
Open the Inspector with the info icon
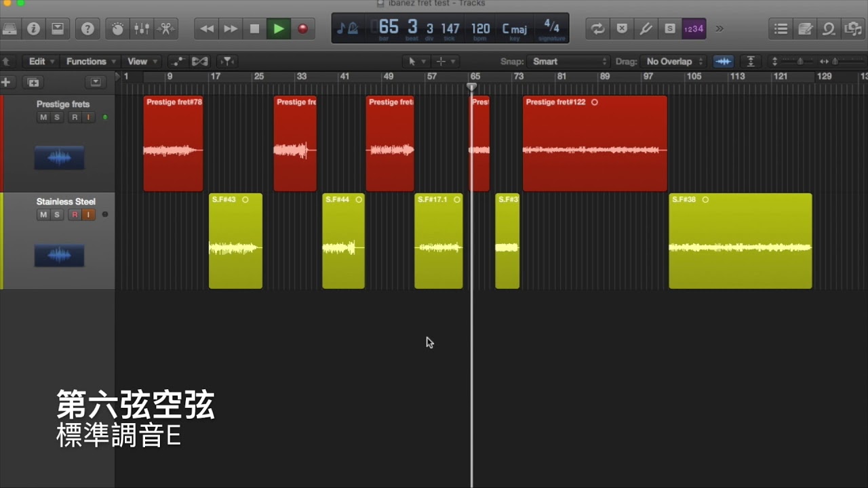tap(33, 28)
